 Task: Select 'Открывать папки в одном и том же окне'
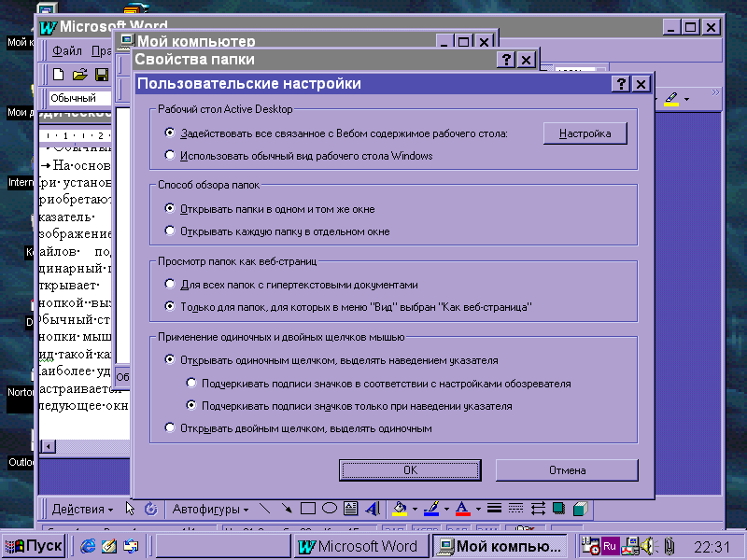coord(170,208)
